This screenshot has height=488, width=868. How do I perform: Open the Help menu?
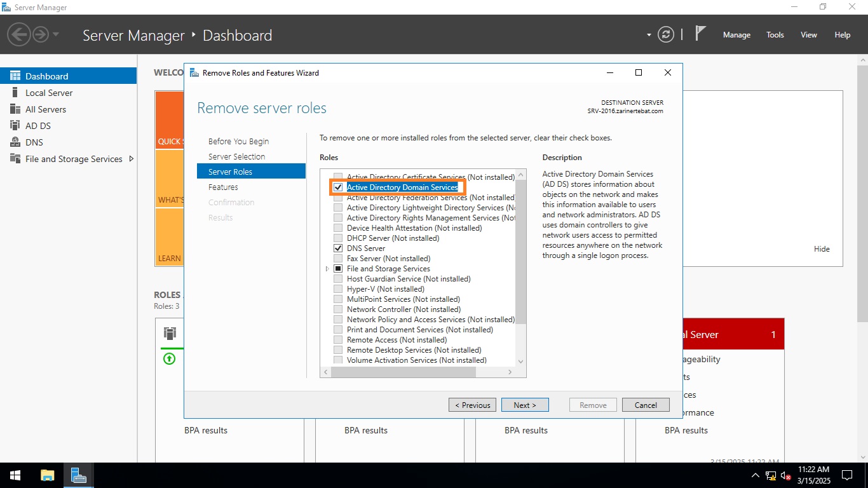tap(843, 35)
